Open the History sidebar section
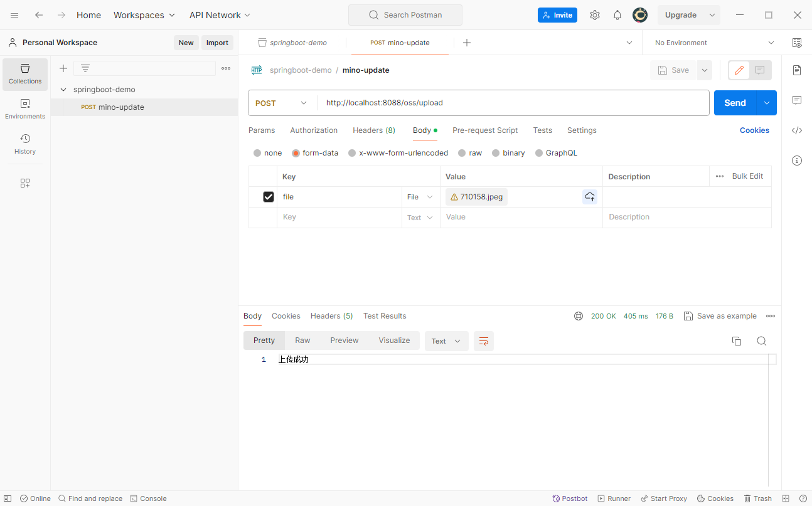Screen dimensions: 812x506 click(x=25, y=144)
